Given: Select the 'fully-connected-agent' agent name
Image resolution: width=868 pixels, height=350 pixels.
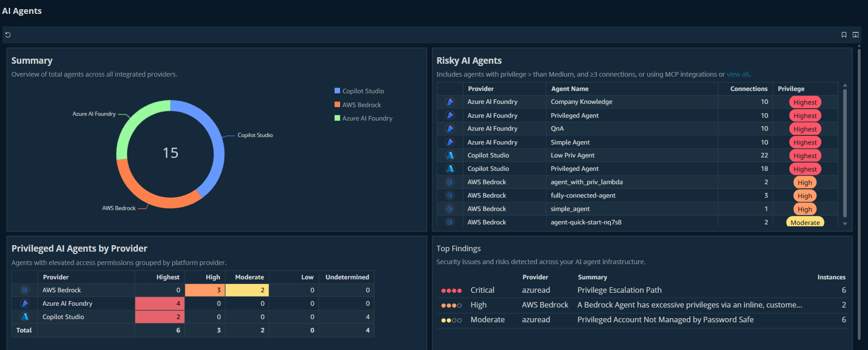Looking at the screenshot, I should 583,195.
